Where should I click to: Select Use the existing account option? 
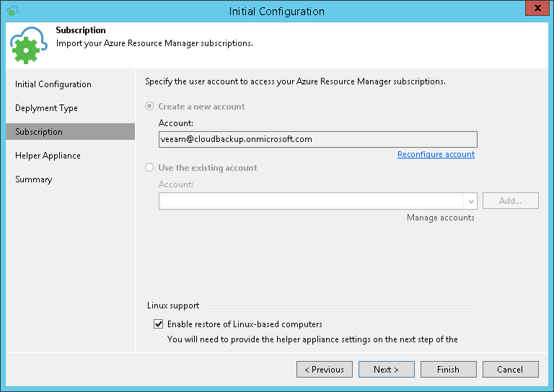click(150, 168)
